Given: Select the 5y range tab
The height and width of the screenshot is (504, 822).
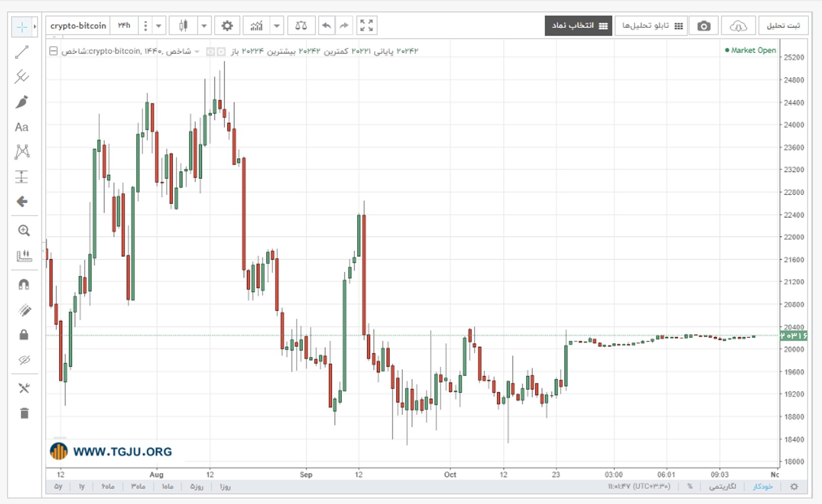Looking at the screenshot, I should coord(58,487).
